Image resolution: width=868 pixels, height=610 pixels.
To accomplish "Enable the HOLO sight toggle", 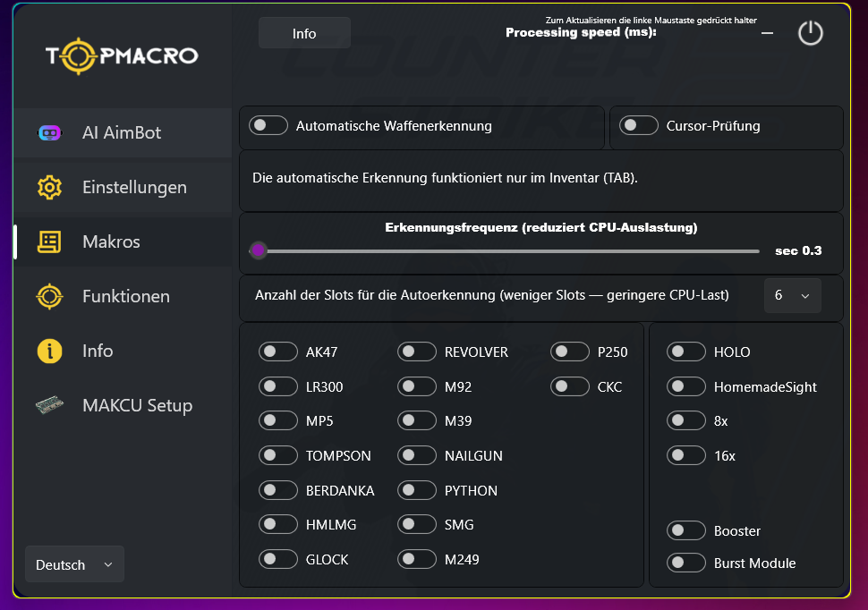I will [685, 352].
